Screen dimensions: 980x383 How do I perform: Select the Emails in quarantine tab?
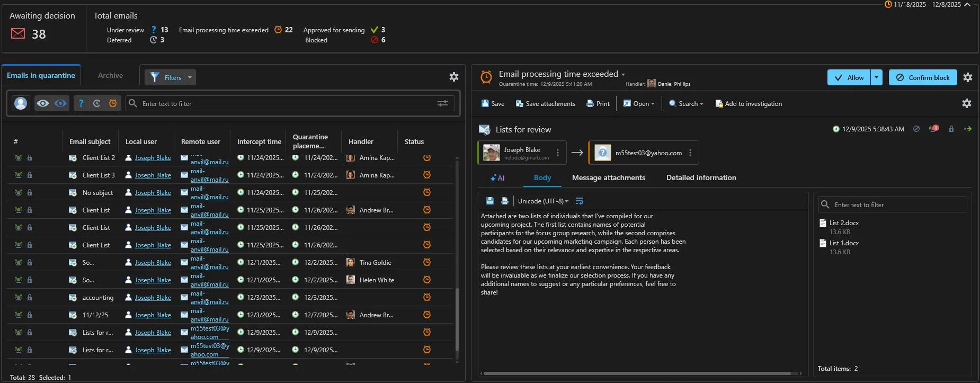pyautogui.click(x=41, y=75)
